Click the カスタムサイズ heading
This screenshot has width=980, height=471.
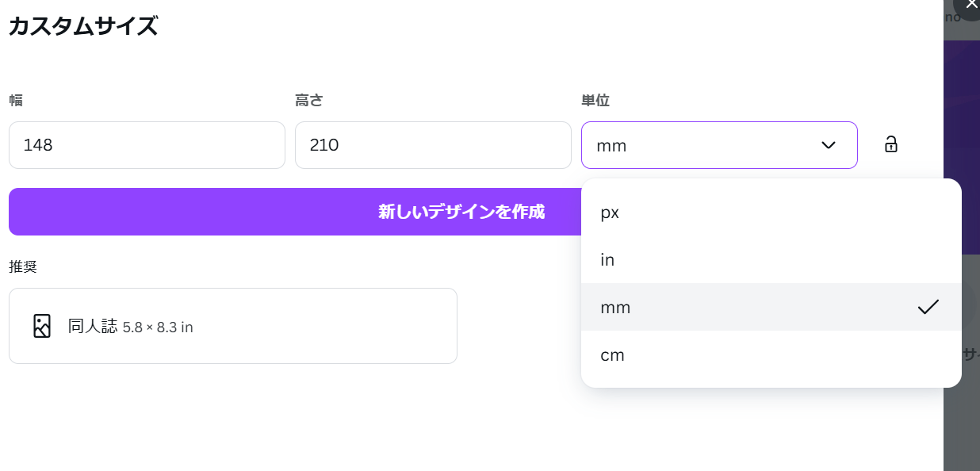coord(83,26)
